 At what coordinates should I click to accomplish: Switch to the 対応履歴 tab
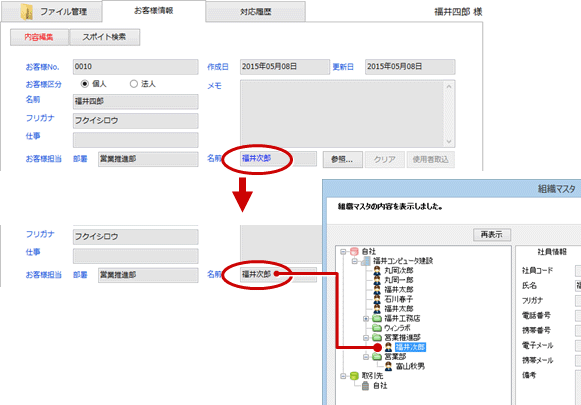[256, 11]
